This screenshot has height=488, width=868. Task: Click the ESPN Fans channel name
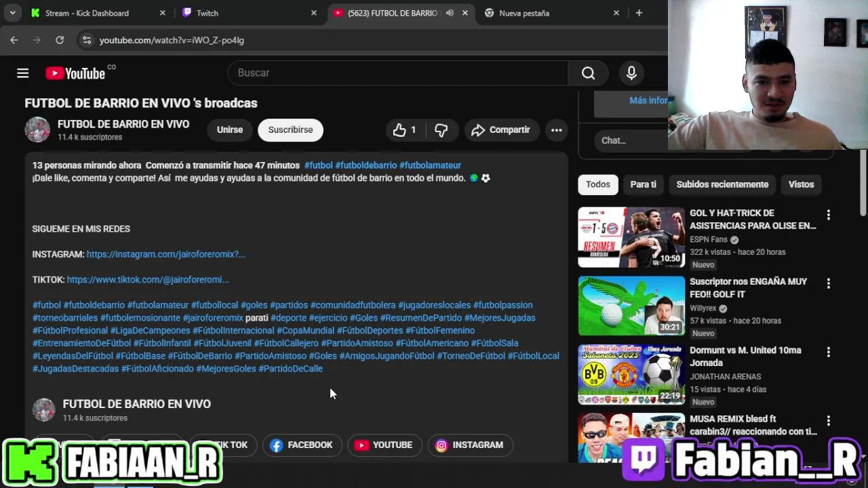coord(709,239)
